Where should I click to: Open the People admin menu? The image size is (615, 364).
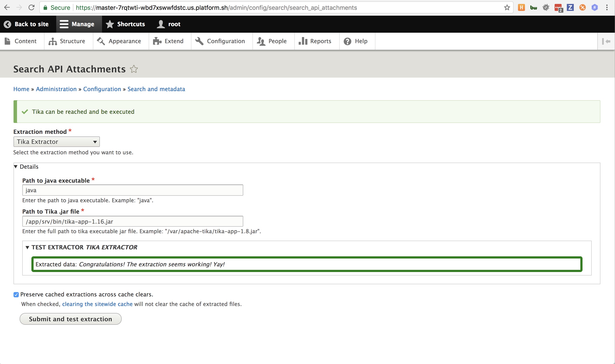pos(273,41)
